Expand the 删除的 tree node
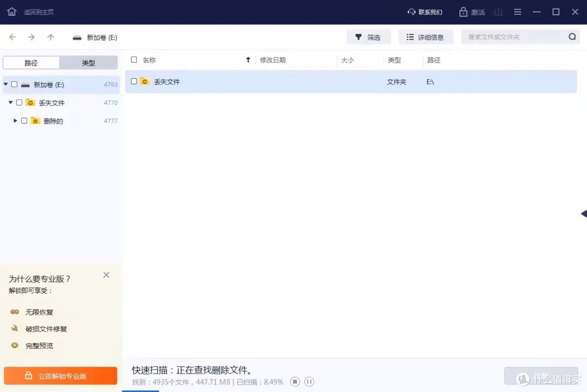The image size is (587, 392). [x=15, y=121]
